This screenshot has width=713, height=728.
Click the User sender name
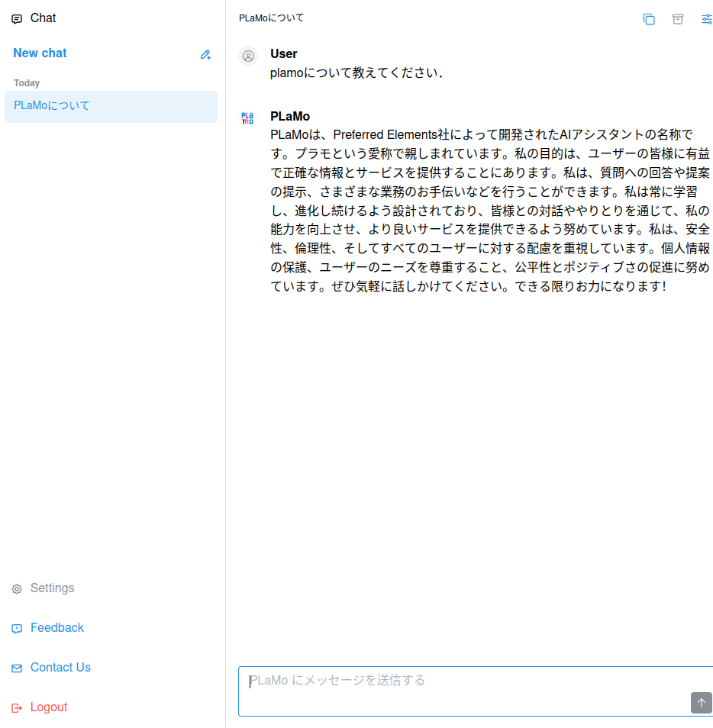tap(284, 54)
